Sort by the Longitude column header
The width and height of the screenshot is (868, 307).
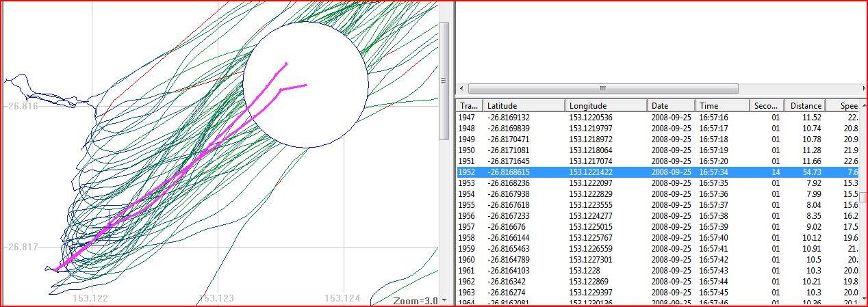coord(606,106)
